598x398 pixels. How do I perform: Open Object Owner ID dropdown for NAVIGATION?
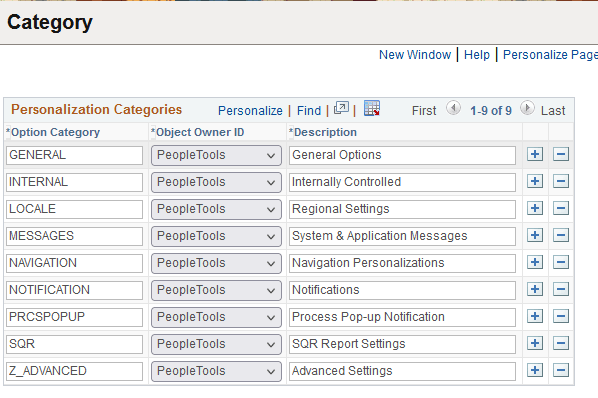pos(216,263)
